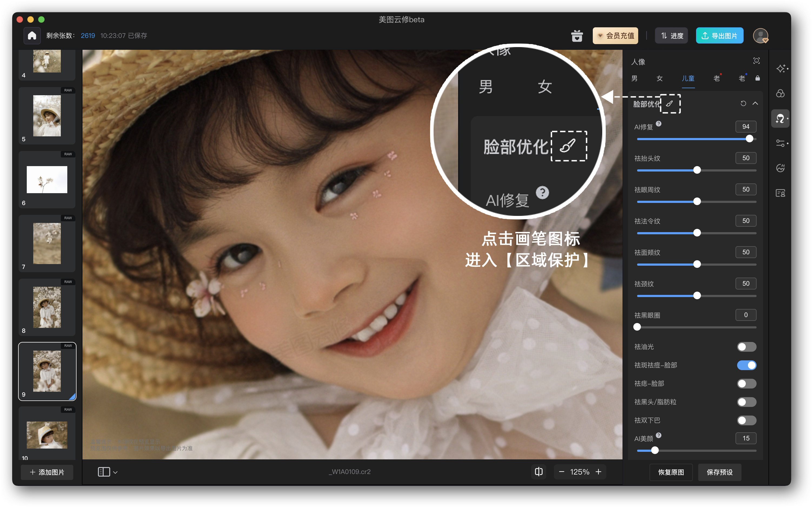812x507 pixels.
Task: Open the gift box icon in top bar
Action: click(577, 35)
